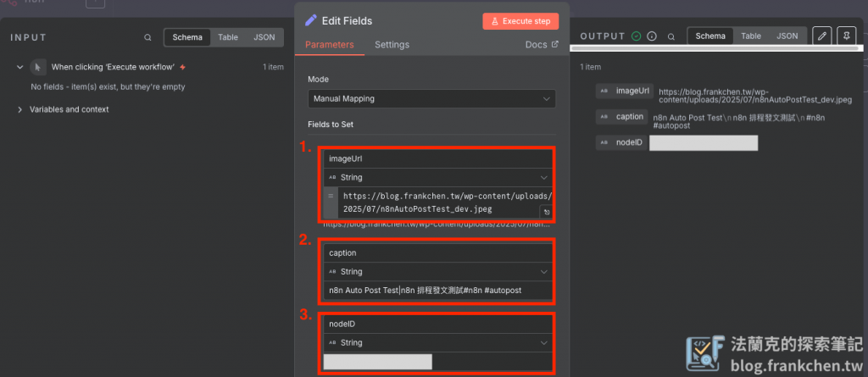This screenshot has width=868, height=377.
Task: Switch OUTPUT view to JSON
Action: coord(787,36)
